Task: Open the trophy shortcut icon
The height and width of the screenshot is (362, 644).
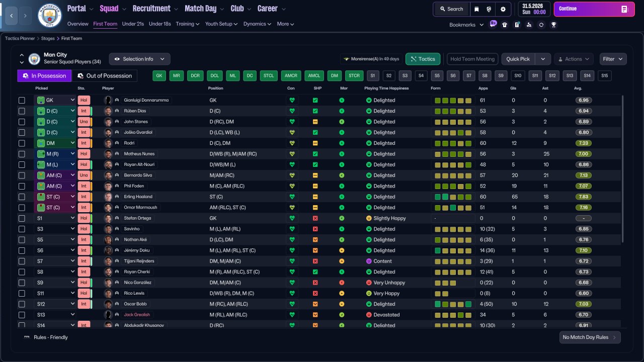Action: coord(553,25)
